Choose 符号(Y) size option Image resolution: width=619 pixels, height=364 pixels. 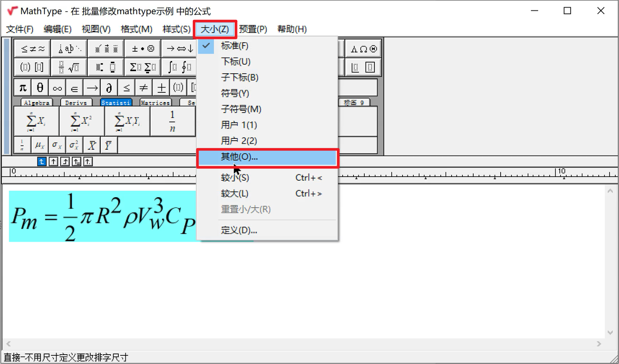(267, 93)
